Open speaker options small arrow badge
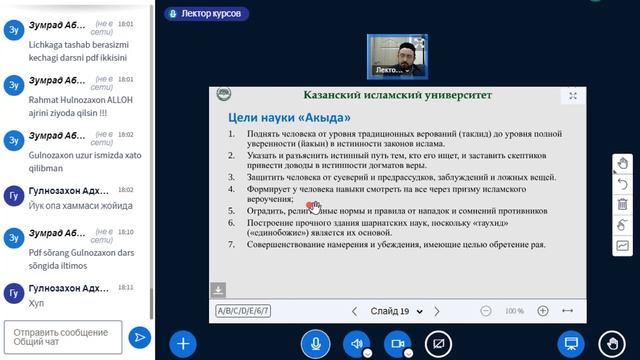 coord(367,353)
